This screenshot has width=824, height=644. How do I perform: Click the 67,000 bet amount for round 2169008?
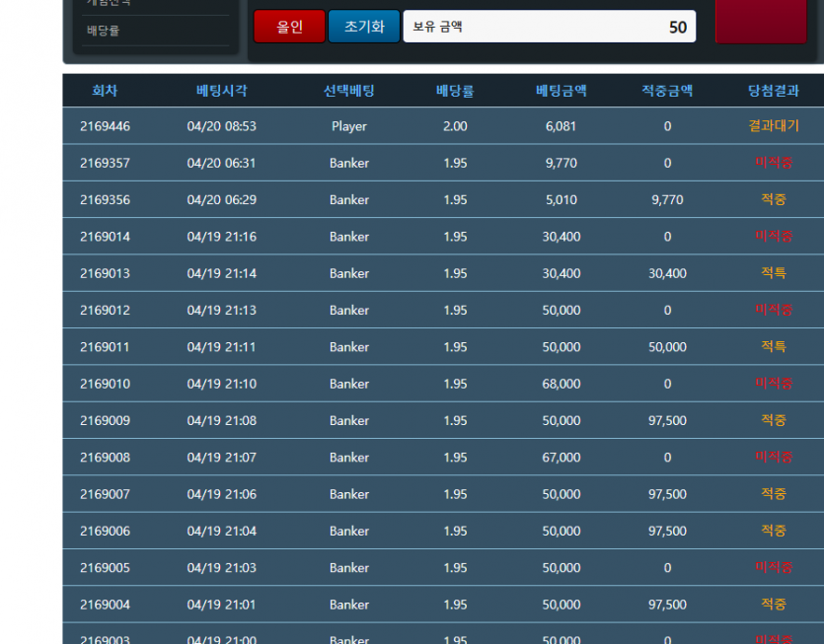561,458
